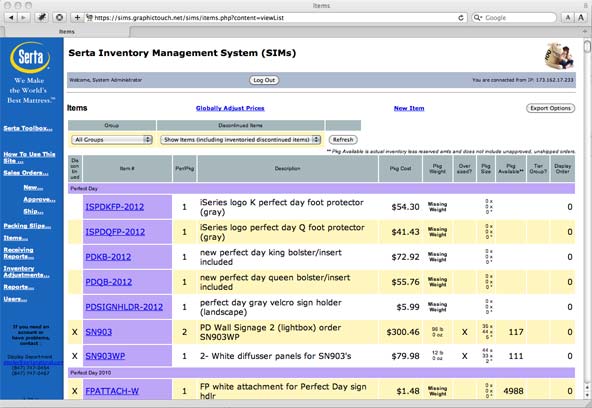Open item FPATTACH-W
This screenshot has width=592, height=408.
pos(112,391)
